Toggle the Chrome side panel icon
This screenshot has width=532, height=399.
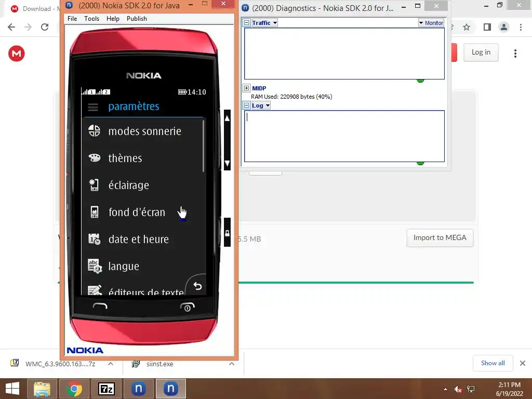click(487, 27)
